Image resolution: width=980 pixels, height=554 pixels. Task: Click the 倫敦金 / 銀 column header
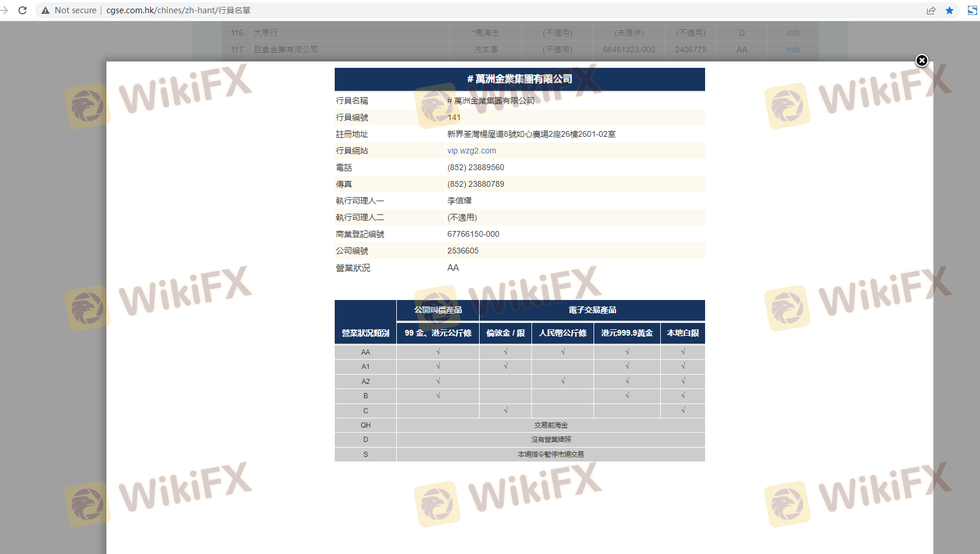pyautogui.click(x=505, y=333)
